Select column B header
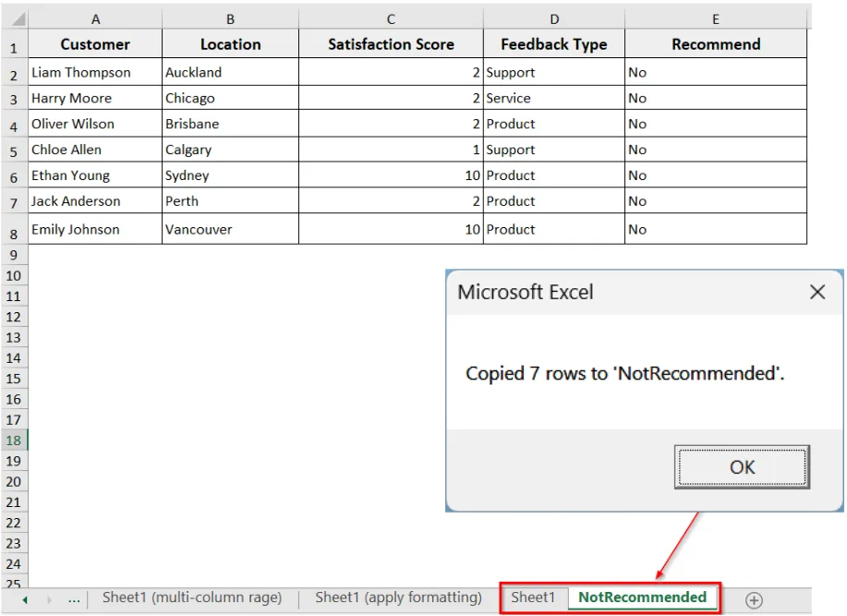 (230, 19)
